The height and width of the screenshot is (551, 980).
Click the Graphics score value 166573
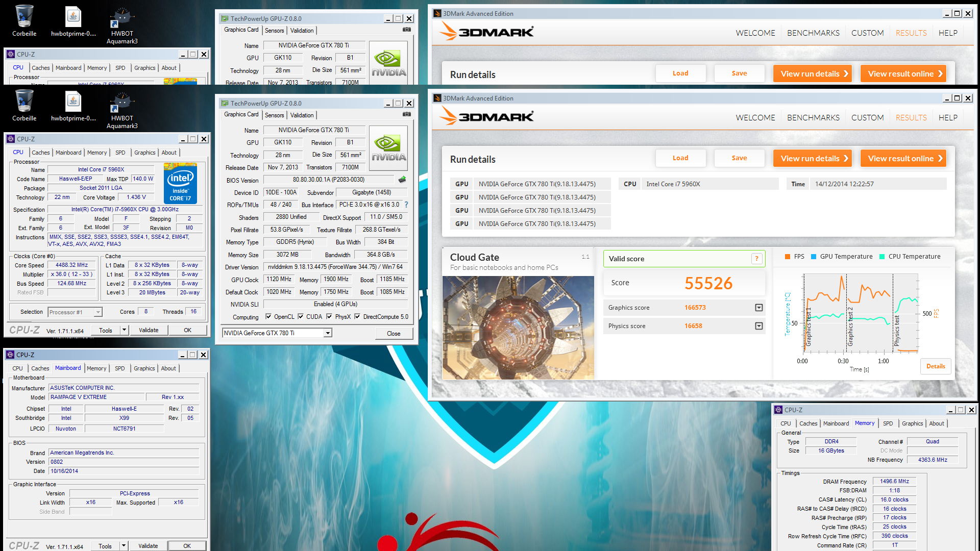coord(695,308)
